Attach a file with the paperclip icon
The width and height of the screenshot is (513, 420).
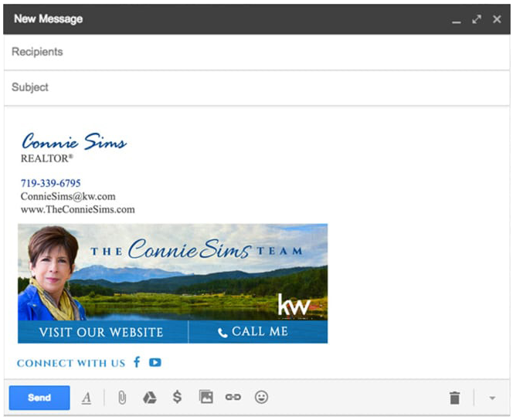pos(121,398)
